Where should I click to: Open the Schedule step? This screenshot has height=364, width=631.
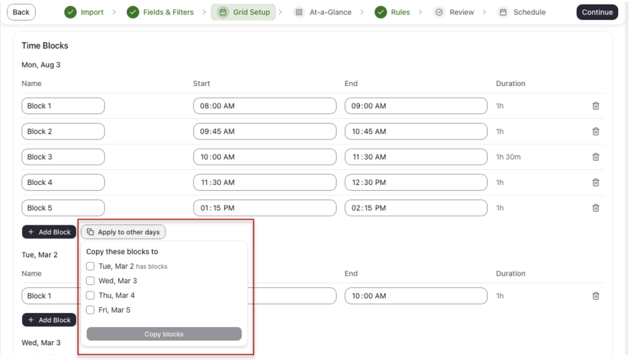pos(522,12)
